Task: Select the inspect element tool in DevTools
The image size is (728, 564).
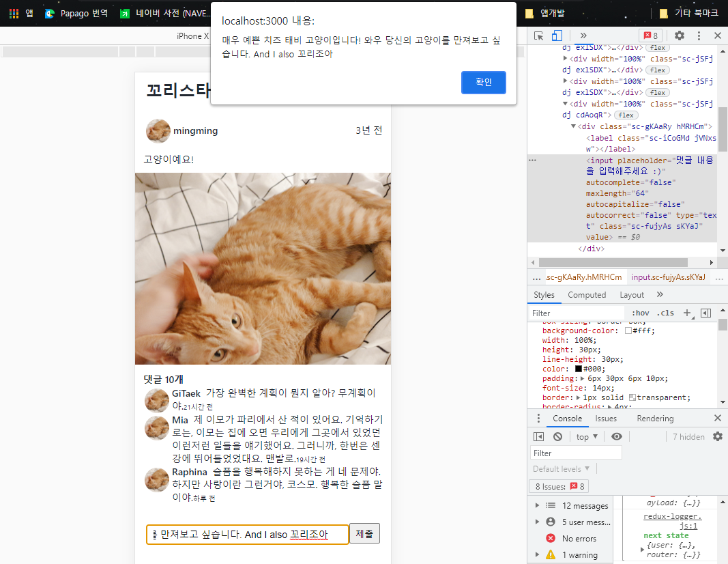Action: 538,36
